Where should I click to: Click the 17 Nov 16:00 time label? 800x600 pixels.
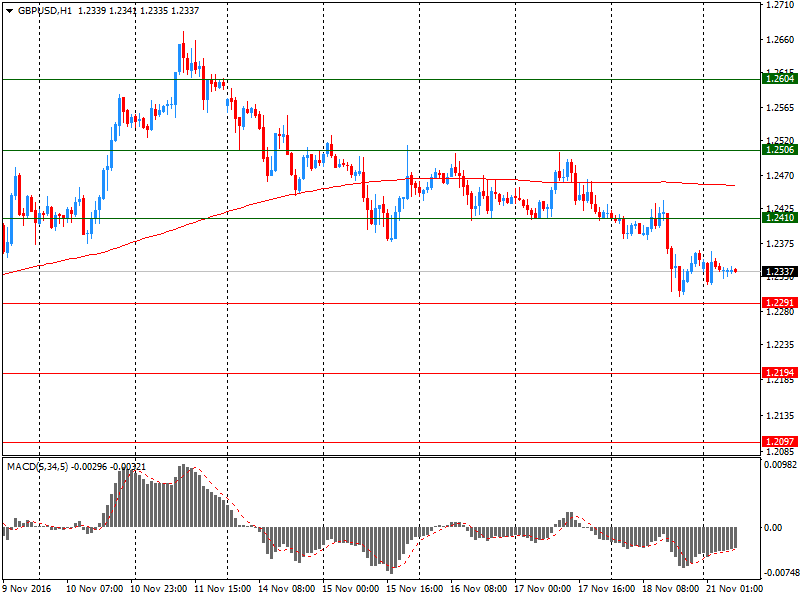(606, 589)
